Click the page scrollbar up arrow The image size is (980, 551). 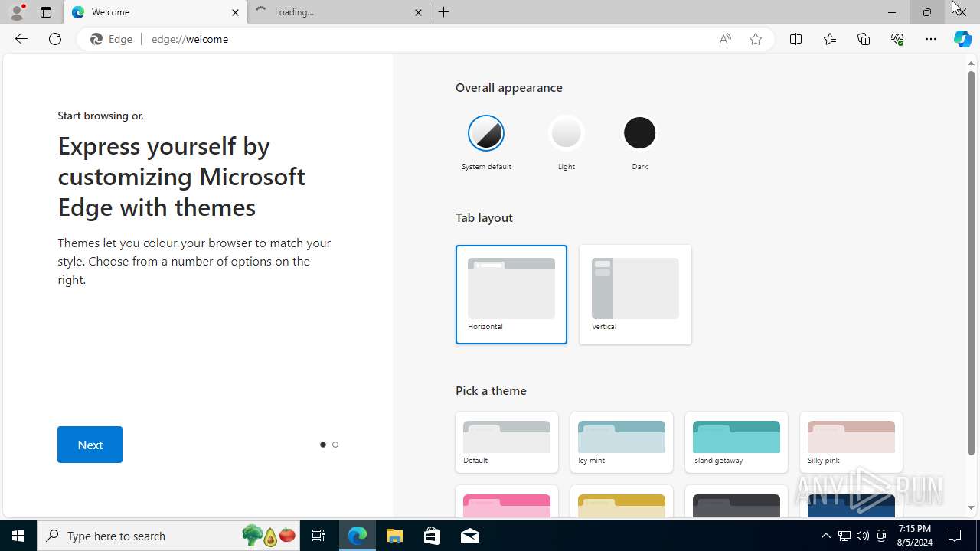pyautogui.click(x=972, y=64)
